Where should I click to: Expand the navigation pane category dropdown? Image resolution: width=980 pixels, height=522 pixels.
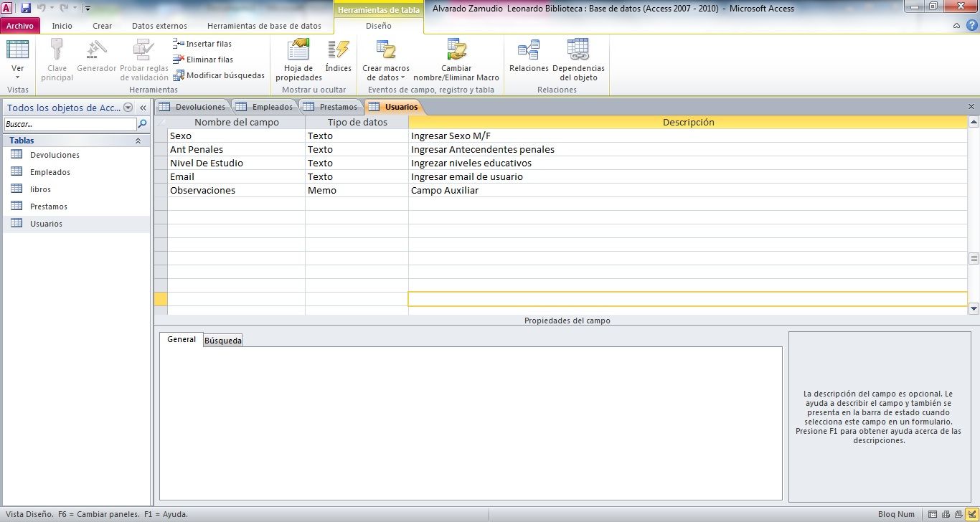(128, 108)
